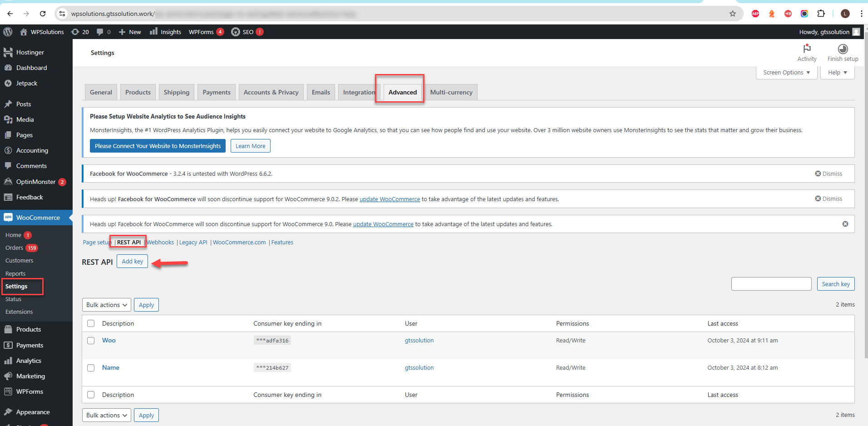This screenshot has width=868, height=426.
Task: Switch to the Payments settings tab
Action: click(217, 92)
